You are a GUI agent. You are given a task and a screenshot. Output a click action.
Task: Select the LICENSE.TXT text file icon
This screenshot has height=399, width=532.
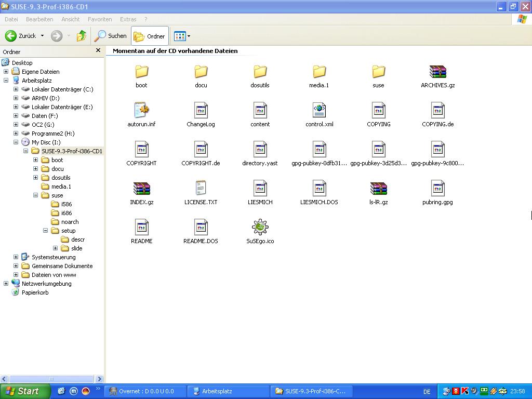click(x=201, y=188)
